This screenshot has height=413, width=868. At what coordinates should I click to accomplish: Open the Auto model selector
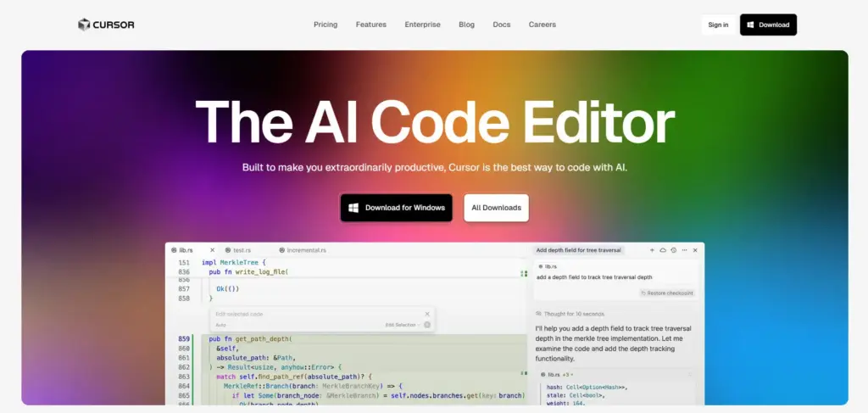tap(221, 325)
